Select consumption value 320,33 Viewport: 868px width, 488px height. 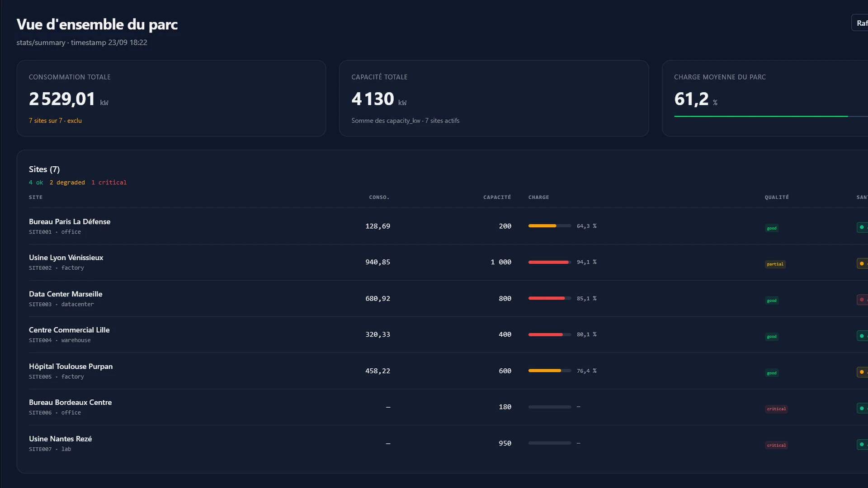[377, 335]
